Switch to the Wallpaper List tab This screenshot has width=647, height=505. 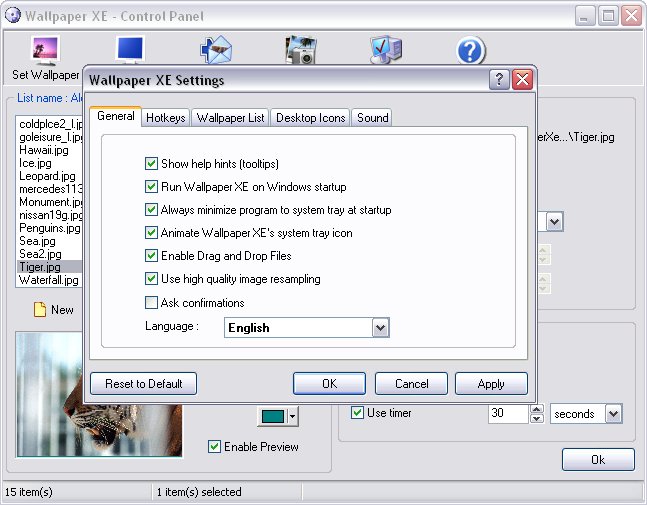click(x=230, y=118)
